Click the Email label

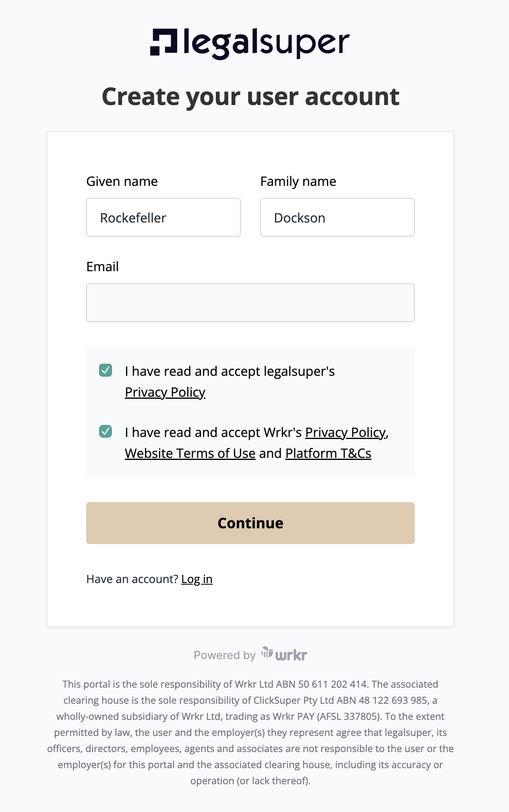[103, 267]
